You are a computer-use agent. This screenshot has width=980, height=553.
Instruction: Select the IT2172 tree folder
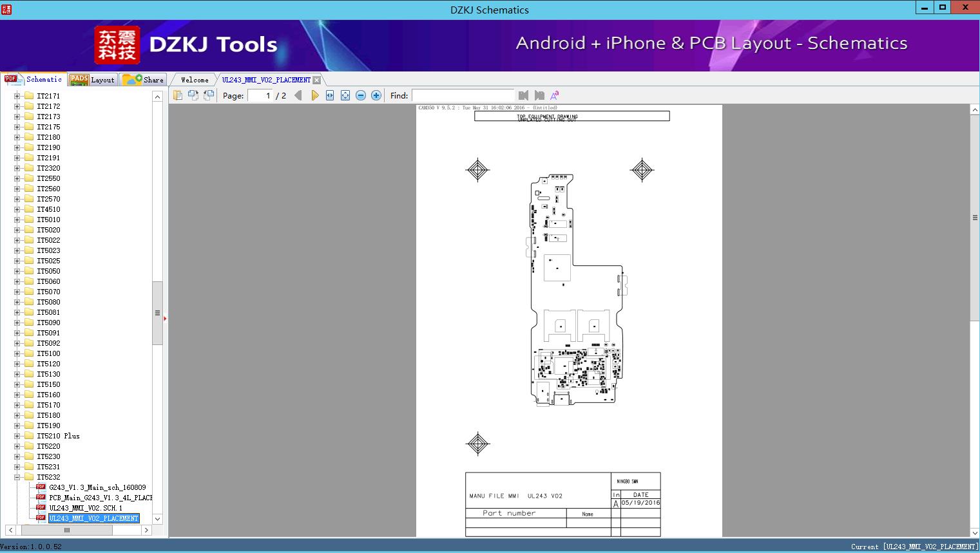pyautogui.click(x=48, y=106)
